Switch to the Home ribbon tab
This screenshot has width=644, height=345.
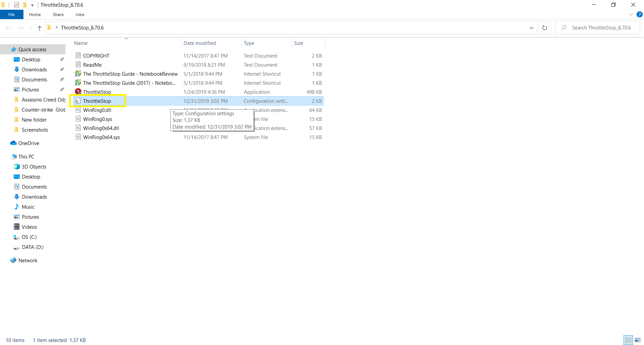pos(35,14)
